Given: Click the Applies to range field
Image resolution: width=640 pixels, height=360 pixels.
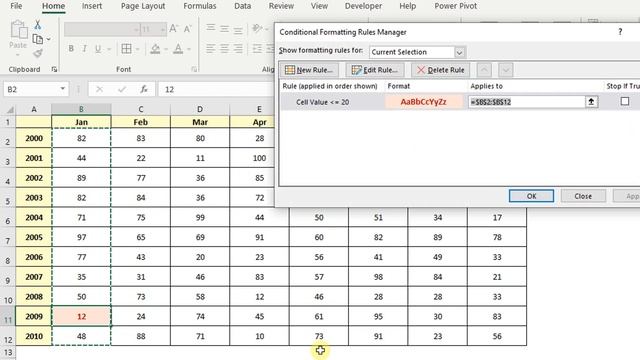Looking at the screenshot, I should (527, 102).
